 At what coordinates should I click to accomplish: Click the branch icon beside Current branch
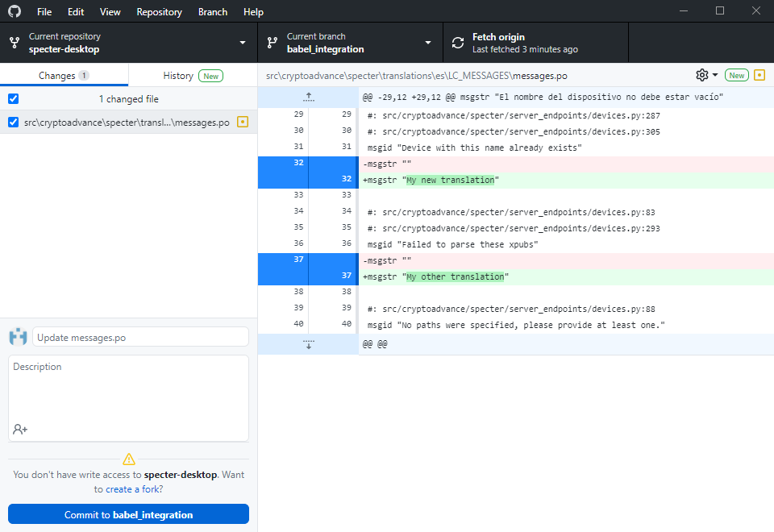click(272, 43)
